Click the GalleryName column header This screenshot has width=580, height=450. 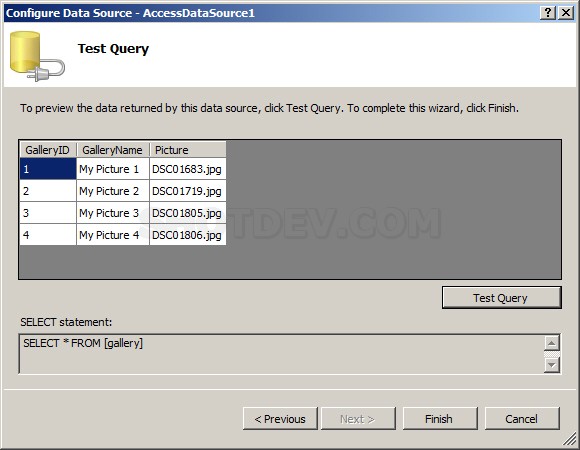pos(112,150)
